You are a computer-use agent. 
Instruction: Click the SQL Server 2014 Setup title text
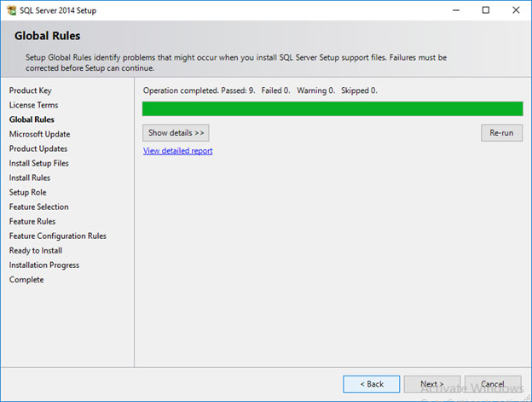(x=58, y=10)
